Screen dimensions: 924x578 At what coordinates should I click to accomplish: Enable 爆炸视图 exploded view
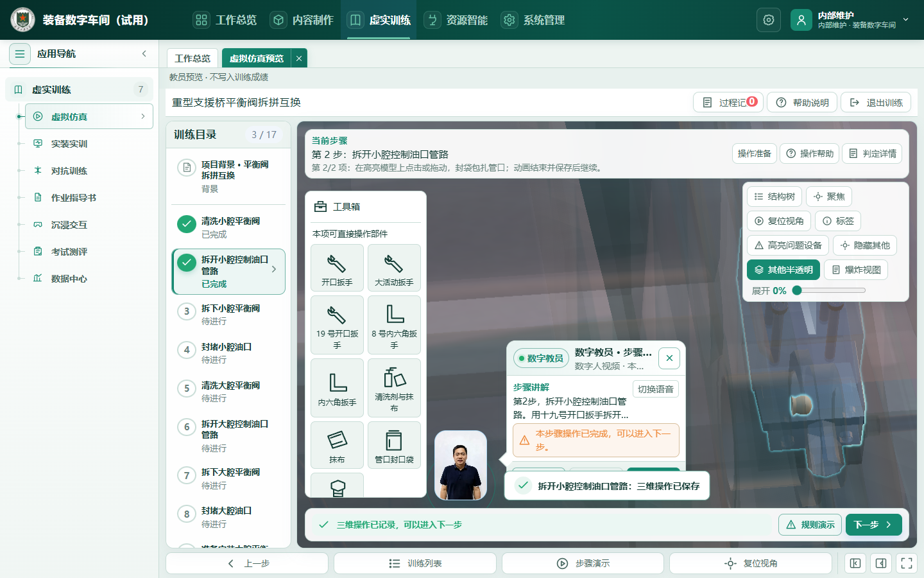(856, 270)
